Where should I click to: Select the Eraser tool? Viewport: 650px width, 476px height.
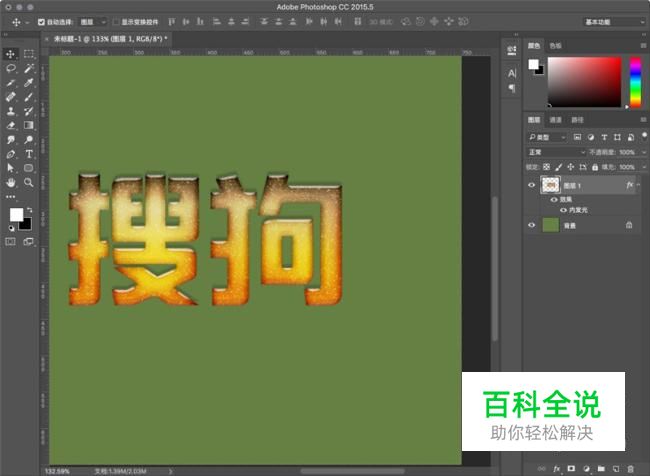[10, 125]
